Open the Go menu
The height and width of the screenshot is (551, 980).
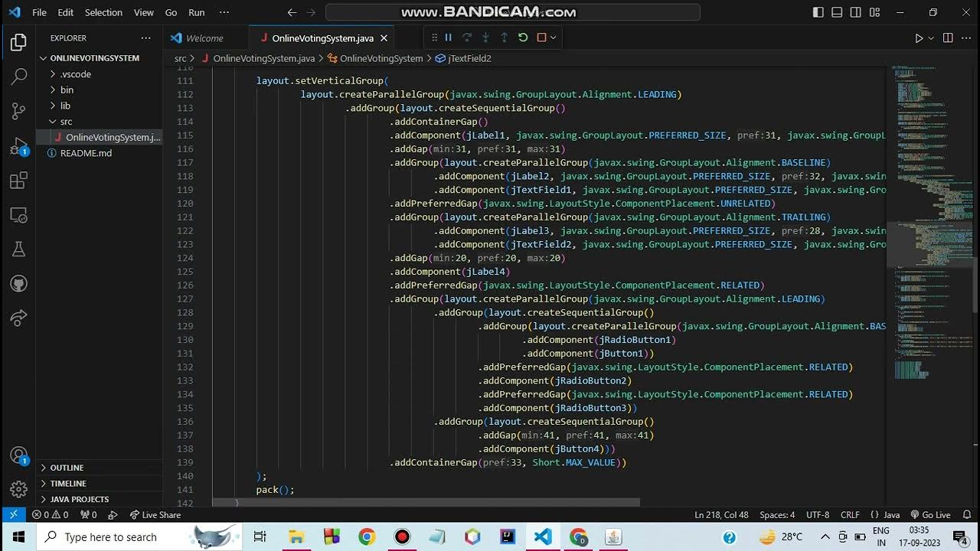click(171, 12)
